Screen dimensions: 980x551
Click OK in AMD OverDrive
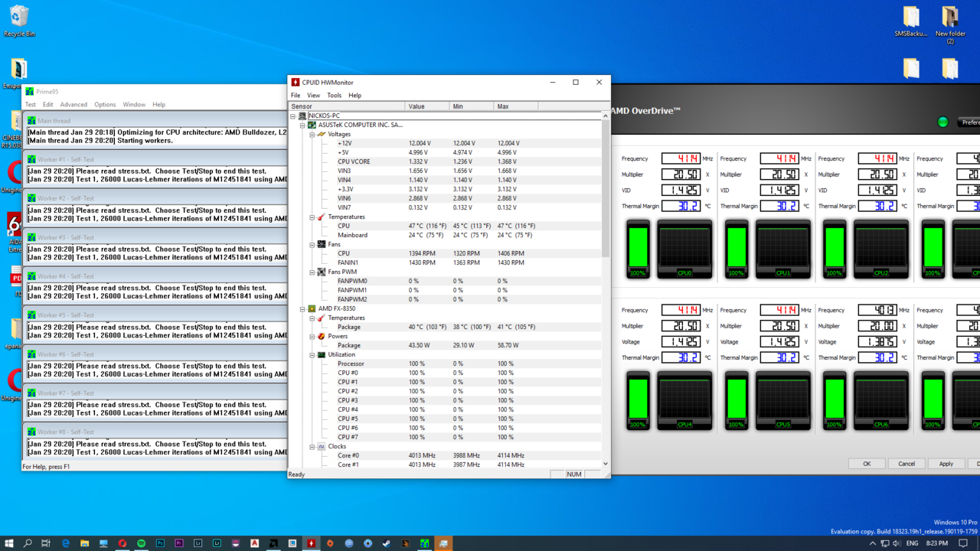coord(867,464)
